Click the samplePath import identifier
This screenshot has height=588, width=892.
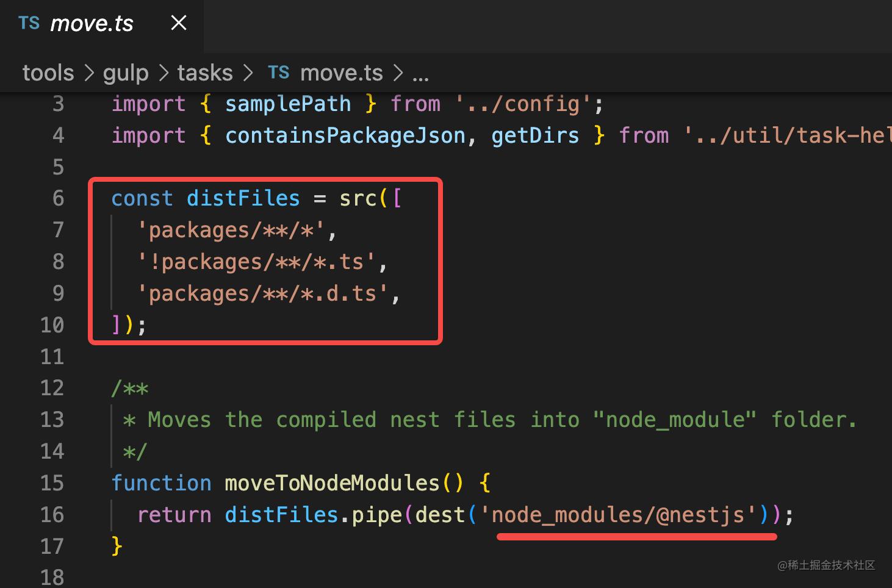point(288,104)
